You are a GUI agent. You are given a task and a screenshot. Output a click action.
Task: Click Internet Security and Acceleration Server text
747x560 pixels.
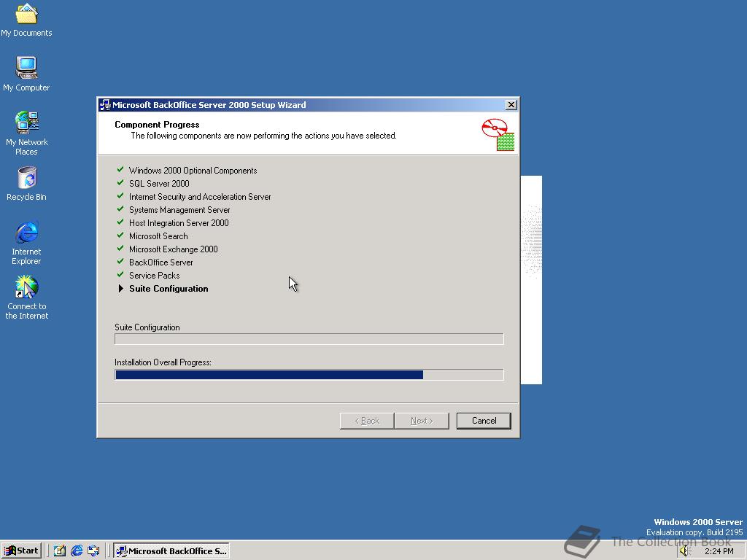click(200, 197)
